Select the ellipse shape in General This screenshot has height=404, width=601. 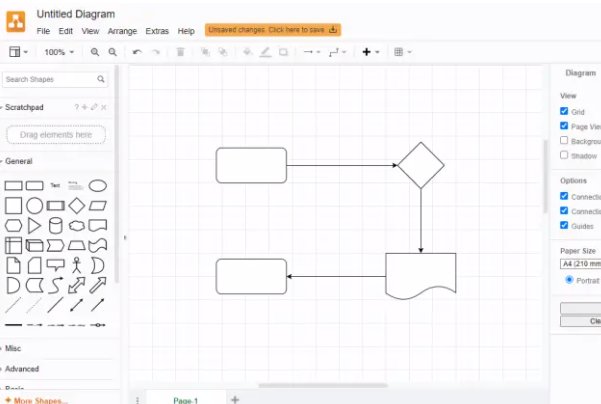click(98, 186)
